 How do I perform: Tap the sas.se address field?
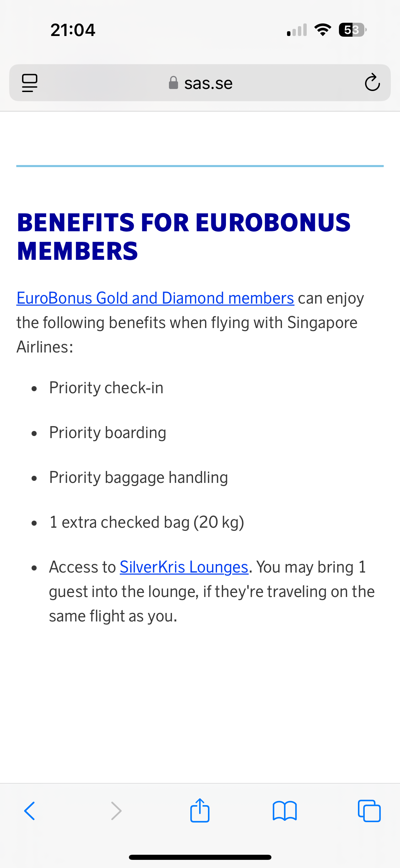[x=208, y=83]
